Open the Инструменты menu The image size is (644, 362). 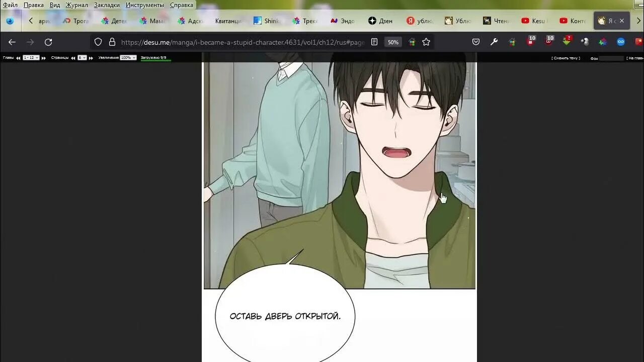click(x=145, y=5)
